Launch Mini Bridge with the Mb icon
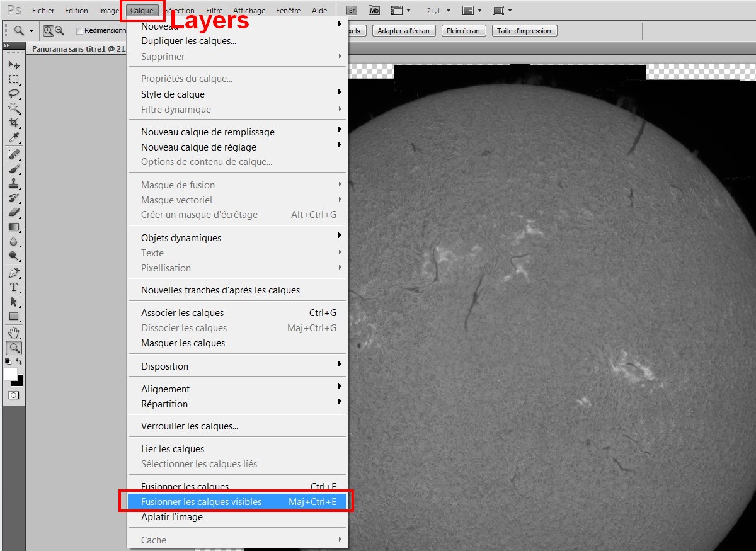This screenshot has height=551, width=756. pos(374,11)
